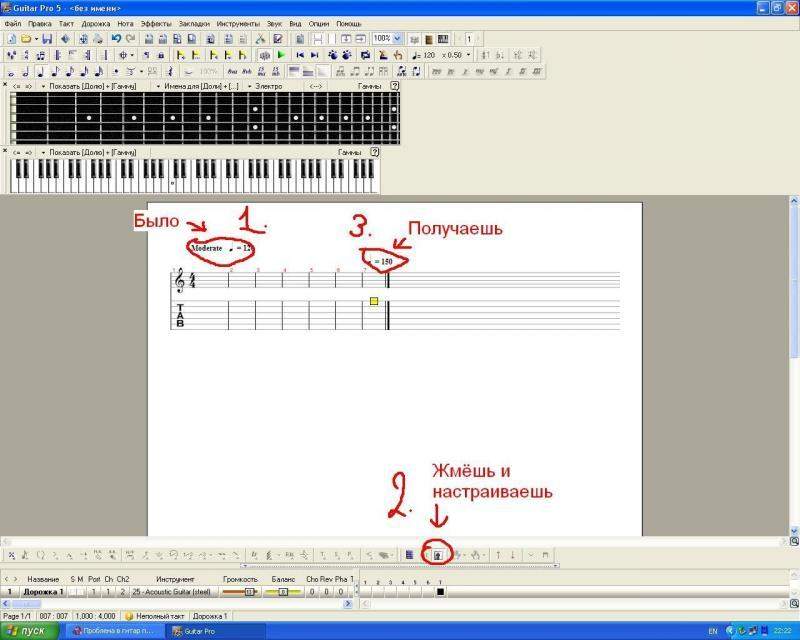Open help for the keyboard panel
Image resolution: width=800 pixels, height=640 pixels.
(375, 152)
